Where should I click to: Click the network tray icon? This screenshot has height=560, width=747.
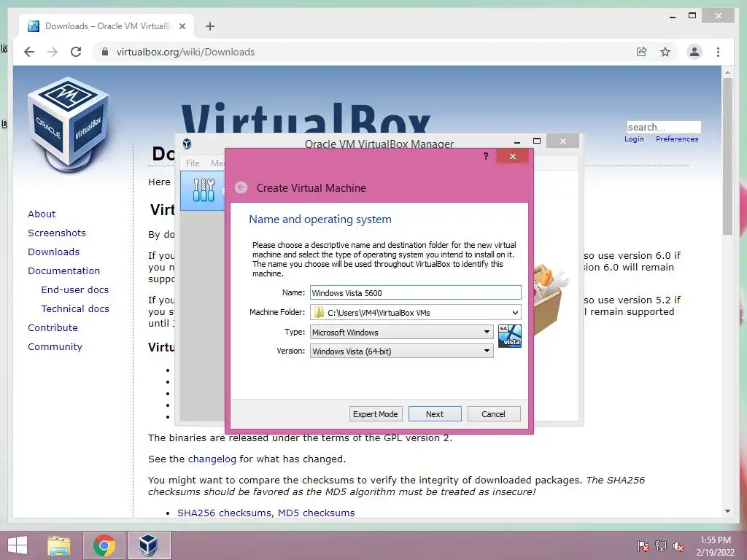pos(661,546)
